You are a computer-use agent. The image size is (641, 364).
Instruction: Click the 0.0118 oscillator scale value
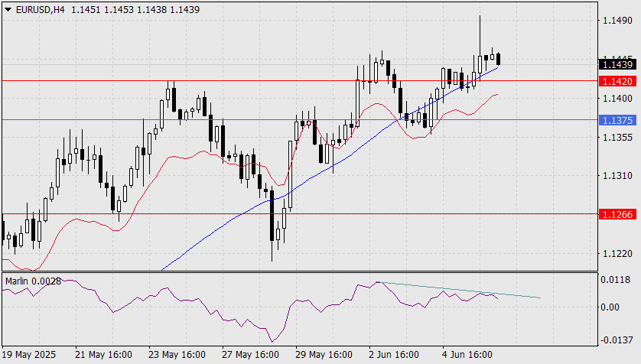615,280
